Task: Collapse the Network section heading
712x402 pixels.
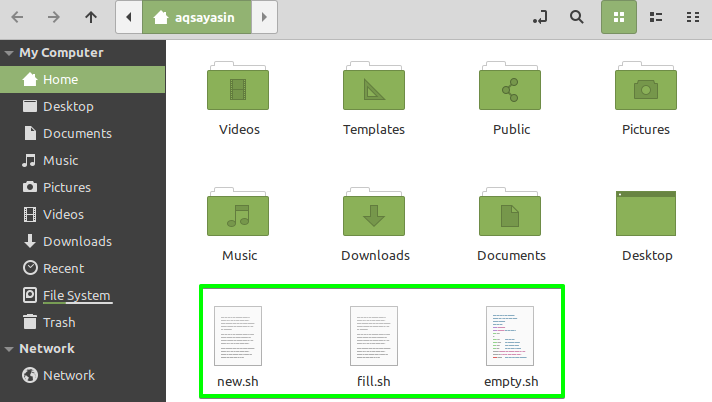Action: tap(9, 349)
